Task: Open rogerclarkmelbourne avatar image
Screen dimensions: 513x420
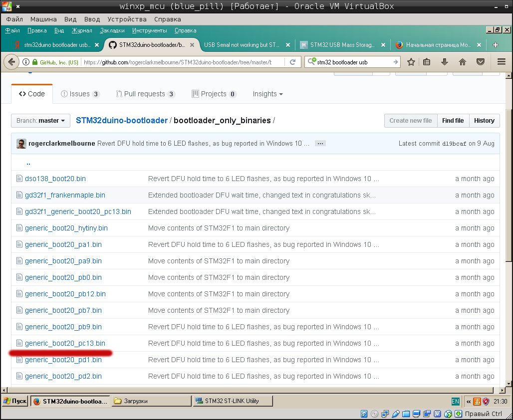Action: [x=21, y=143]
